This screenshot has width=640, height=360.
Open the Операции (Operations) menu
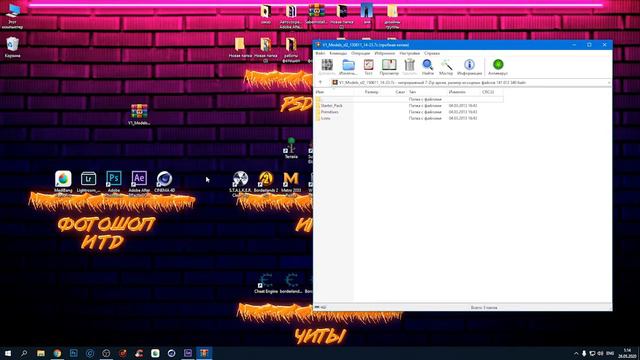pos(360,53)
